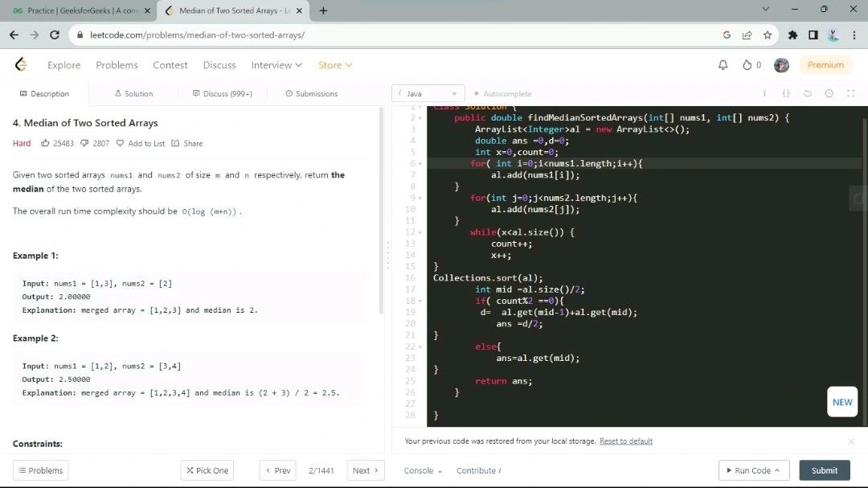Open the Discuss nav item
The image size is (868, 488).
(219, 65)
